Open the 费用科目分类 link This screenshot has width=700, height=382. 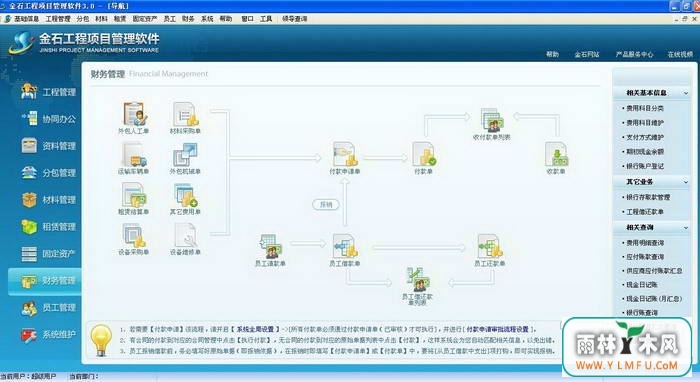point(645,108)
